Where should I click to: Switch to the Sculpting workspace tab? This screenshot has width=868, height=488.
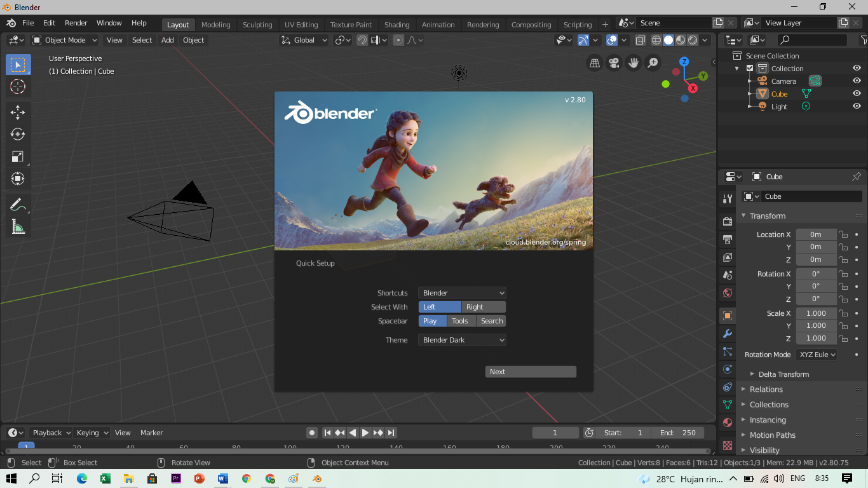pyautogui.click(x=257, y=25)
